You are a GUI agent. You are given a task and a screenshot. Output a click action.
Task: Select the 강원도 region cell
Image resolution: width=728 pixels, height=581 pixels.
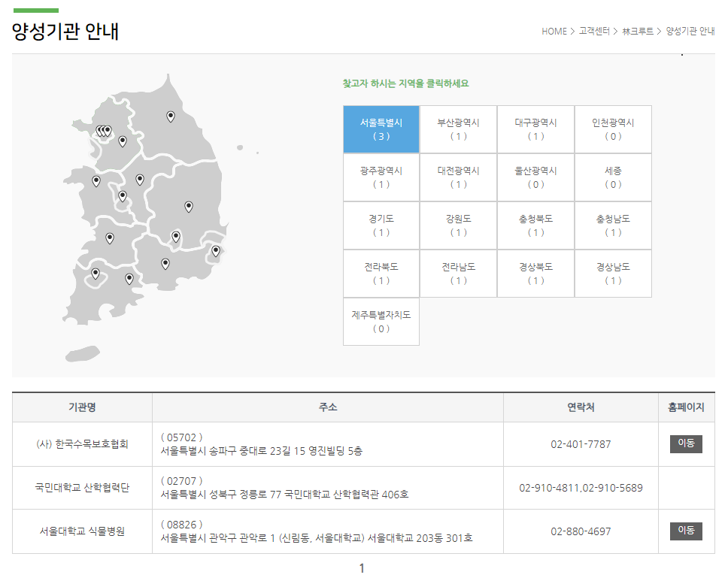(x=459, y=225)
